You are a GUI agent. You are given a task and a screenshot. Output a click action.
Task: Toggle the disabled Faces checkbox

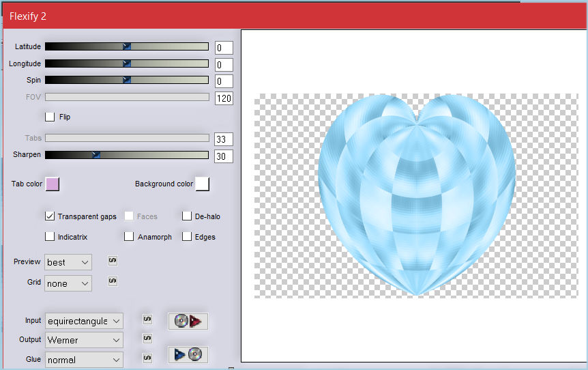129,216
